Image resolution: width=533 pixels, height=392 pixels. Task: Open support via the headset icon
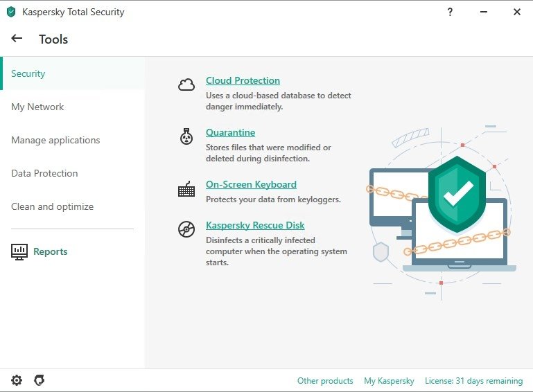[39, 380]
